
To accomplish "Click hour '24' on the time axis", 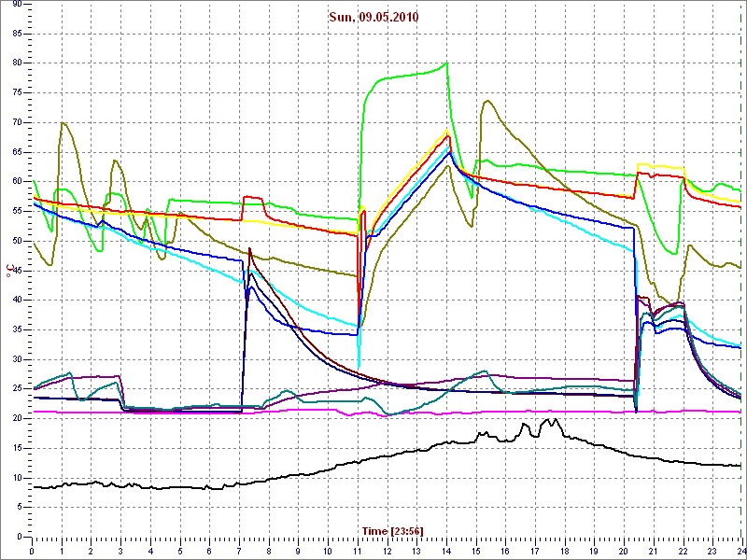I will [x=741, y=549].
